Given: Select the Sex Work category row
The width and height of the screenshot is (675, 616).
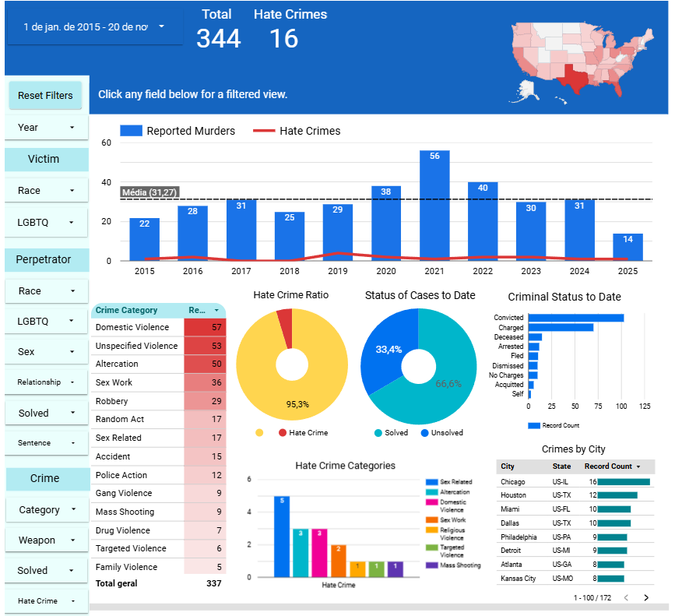Looking at the screenshot, I should [x=158, y=382].
